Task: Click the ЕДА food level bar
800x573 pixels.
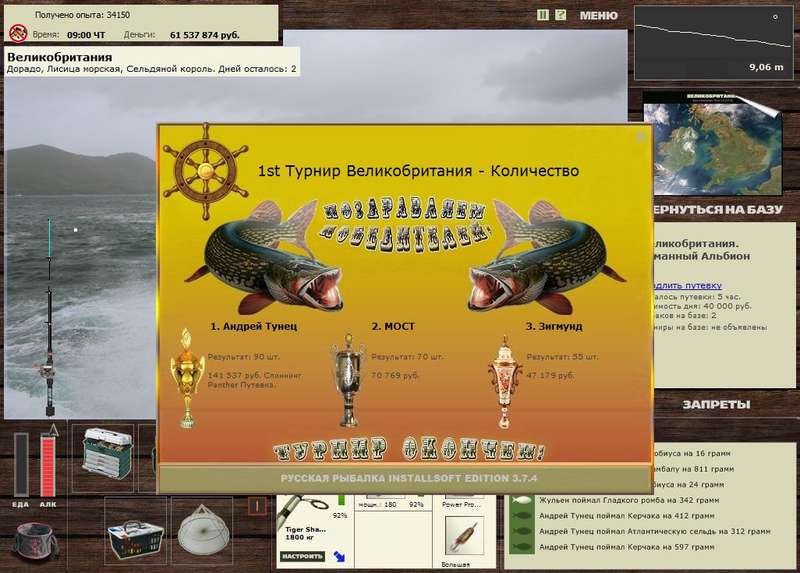Action: [x=21, y=464]
